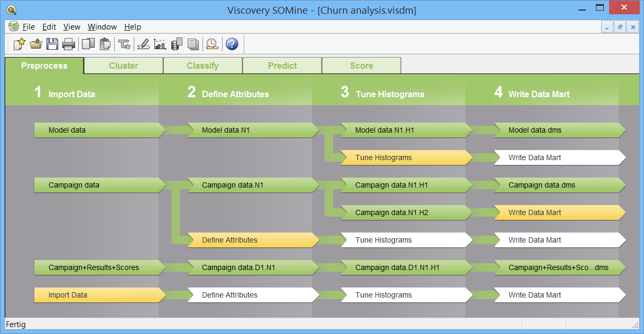644x334 pixels.
Task: Close the Churn analysis document window
Action: pyautogui.click(x=632, y=27)
